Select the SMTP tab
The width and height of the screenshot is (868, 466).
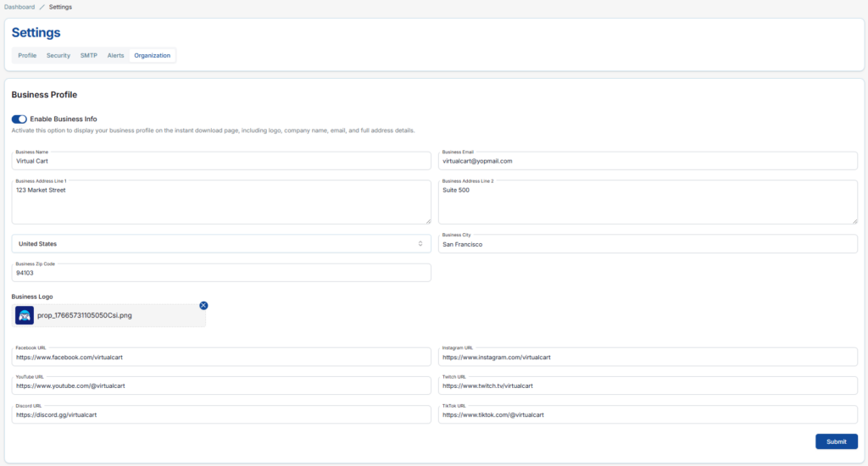coord(89,56)
